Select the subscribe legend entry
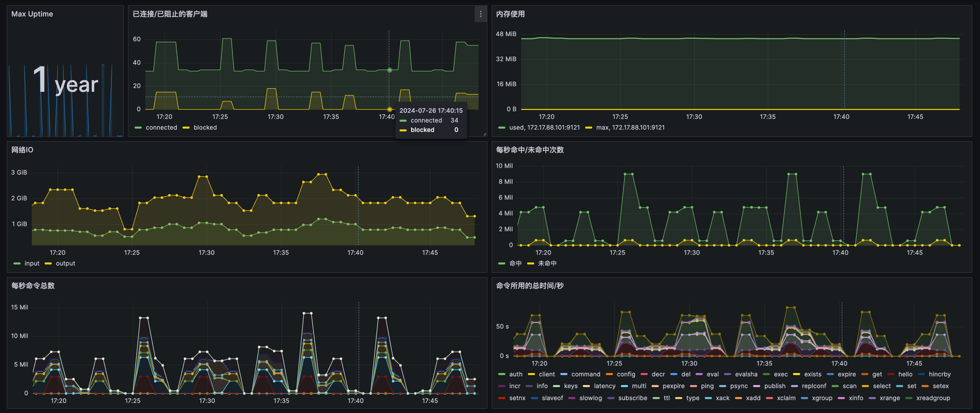The image size is (980, 413). tap(633, 398)
